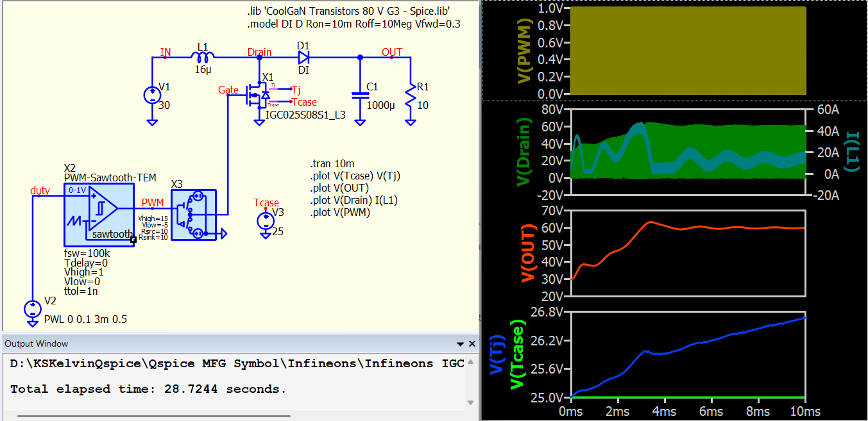Select the V3 Tcase voltage source
This screenshot has width=868, height=421.
(x=266, y=221)
